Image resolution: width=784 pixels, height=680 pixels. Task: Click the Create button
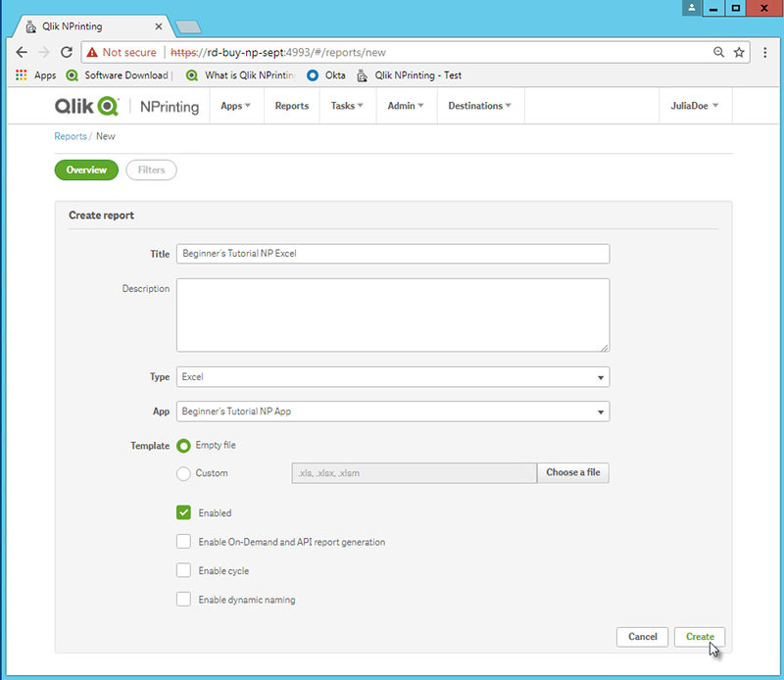(x=699, y=637)
